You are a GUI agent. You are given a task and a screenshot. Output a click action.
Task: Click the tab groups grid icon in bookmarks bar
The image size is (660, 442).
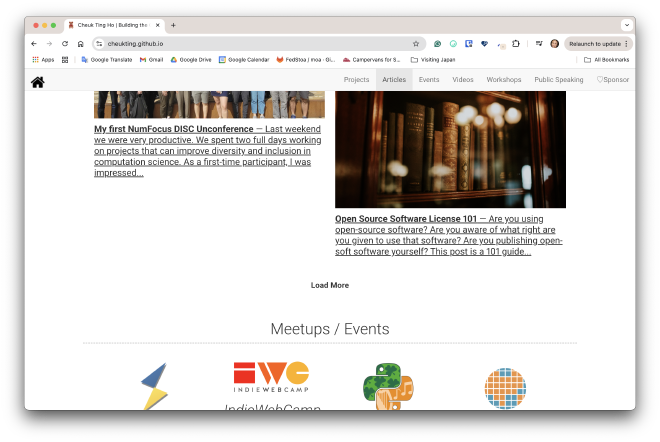tap(65, 60)
